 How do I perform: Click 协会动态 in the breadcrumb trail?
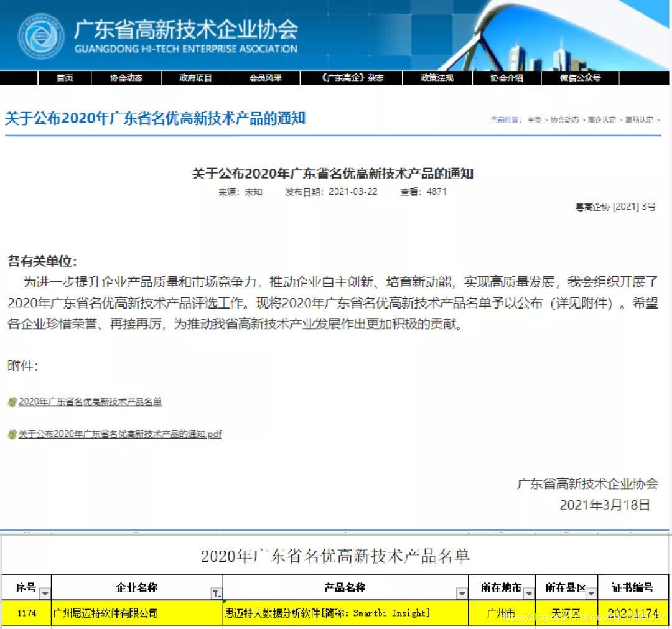coord(564,120)
